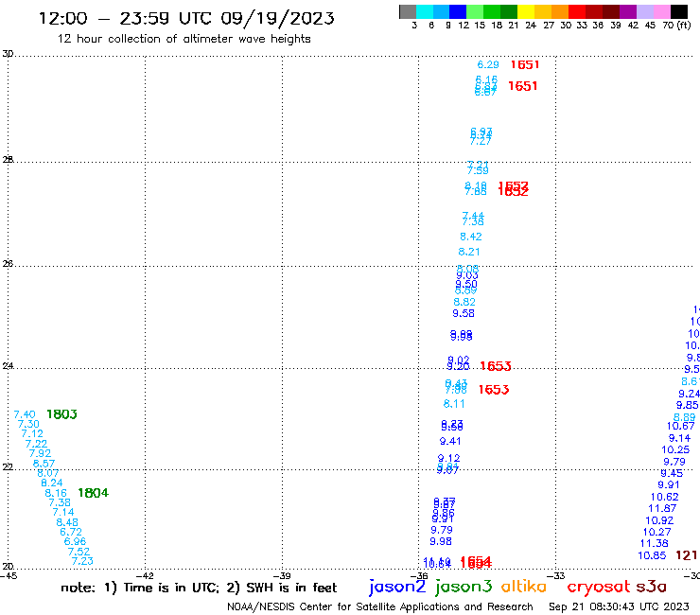Screen dimensions: 700x615
Task: Click the note 'Time is in UTC; SWH is in feet'
Action: click(x=199, y=588)
